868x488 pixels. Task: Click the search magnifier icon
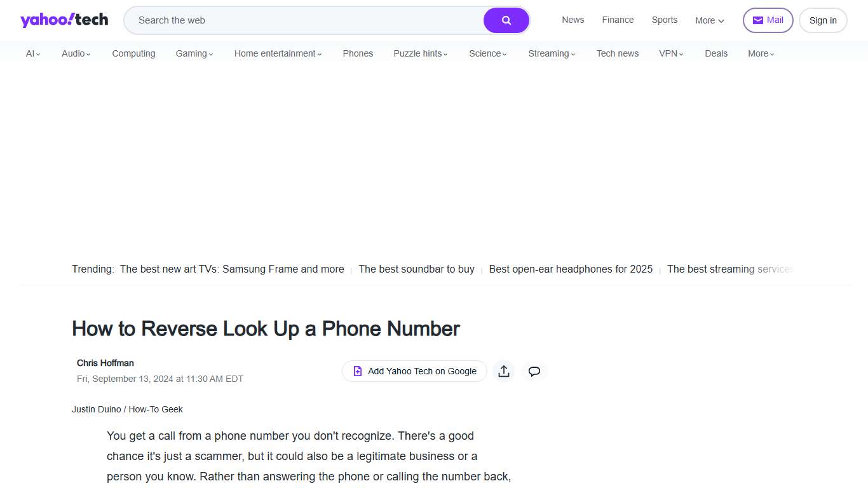click(506, 20)
